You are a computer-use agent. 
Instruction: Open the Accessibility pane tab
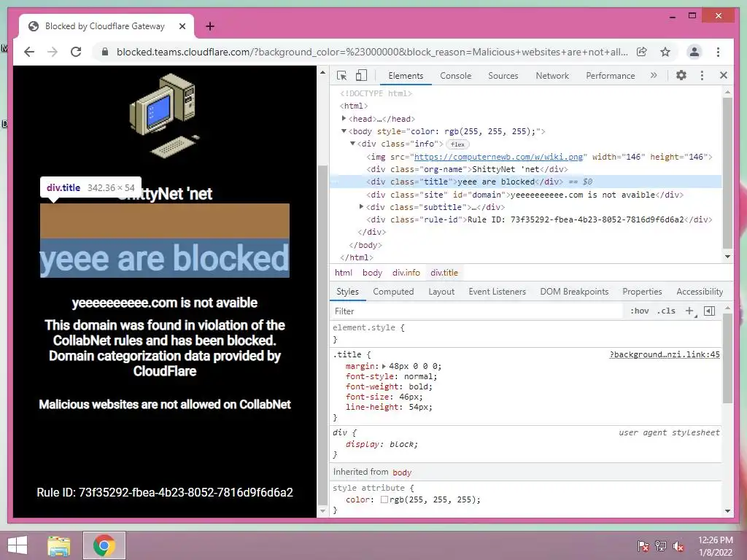700,292
